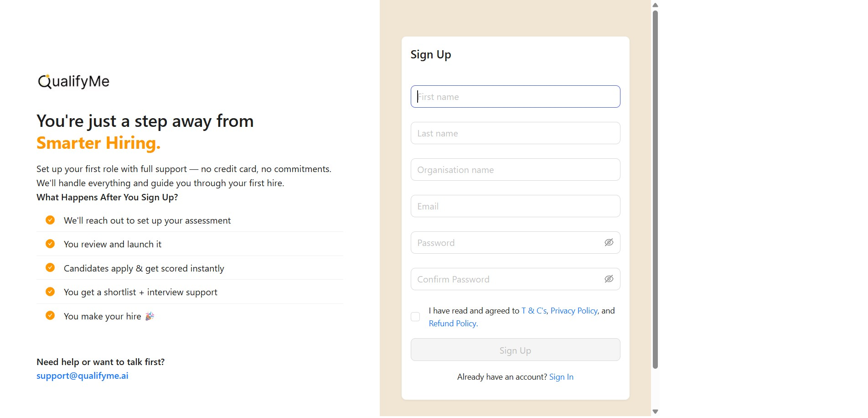Open the Privacy Policy link

coord(573,311)
